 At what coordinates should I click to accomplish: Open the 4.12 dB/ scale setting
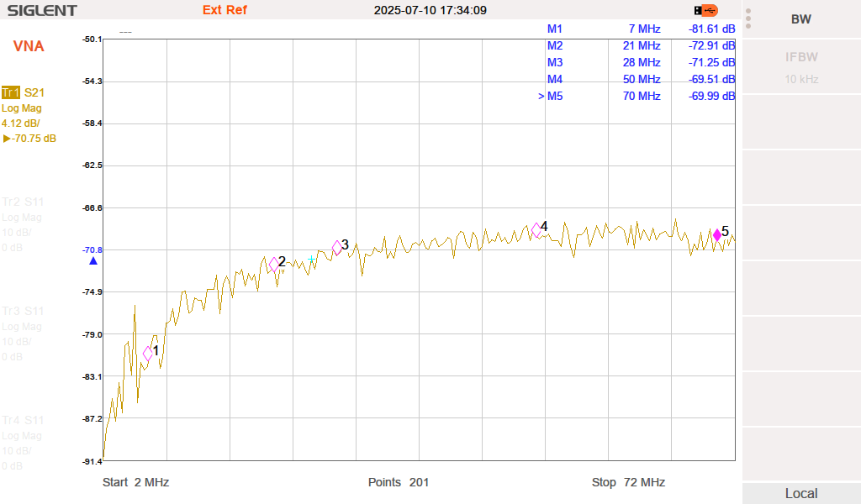[21, 123]
